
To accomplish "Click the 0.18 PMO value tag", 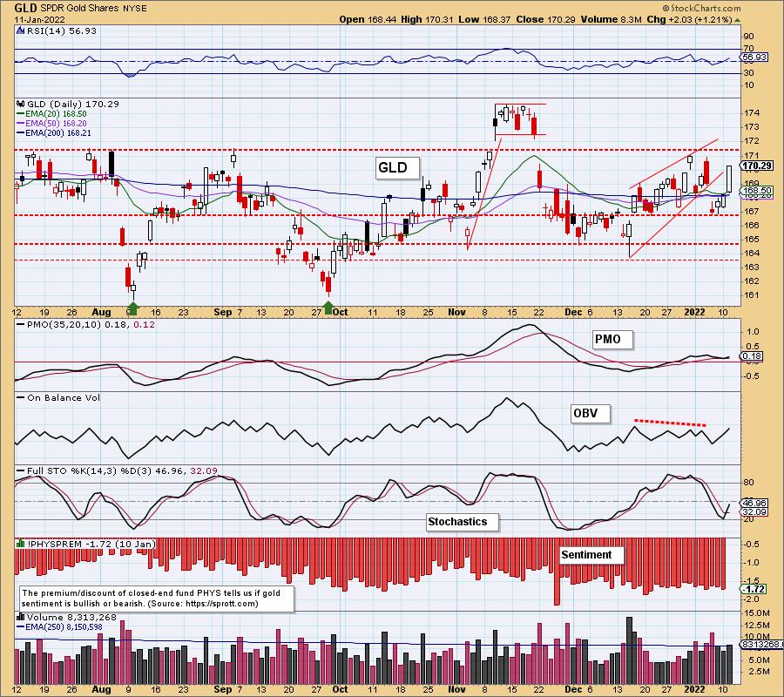I will click(752, 356).
